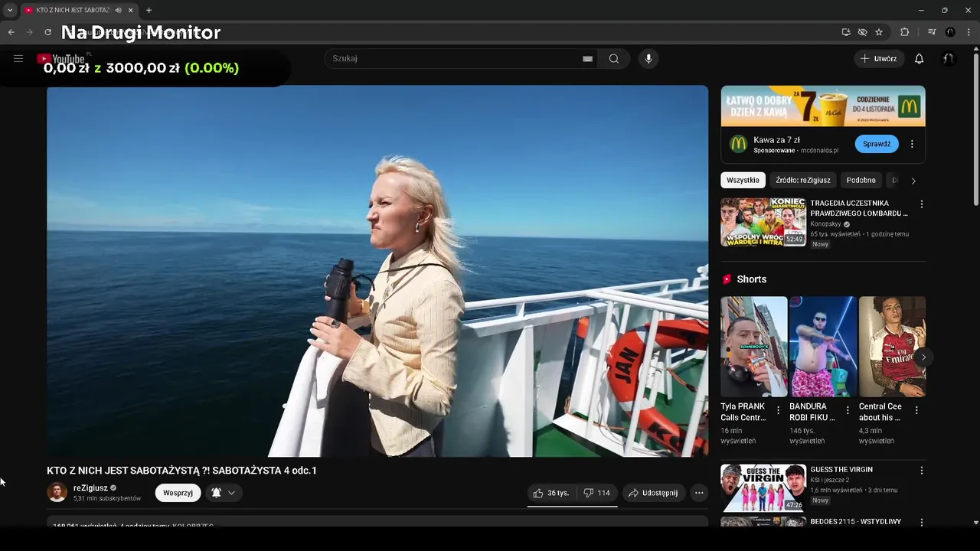Screen dimensions: 980x551
Task: Open GUESS THE VIRGIN video thumbnail
Action: click(763, 488)
